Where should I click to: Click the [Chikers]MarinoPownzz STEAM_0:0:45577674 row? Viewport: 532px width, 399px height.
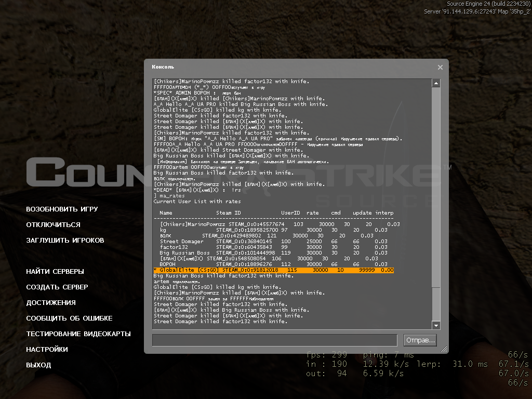280,224
